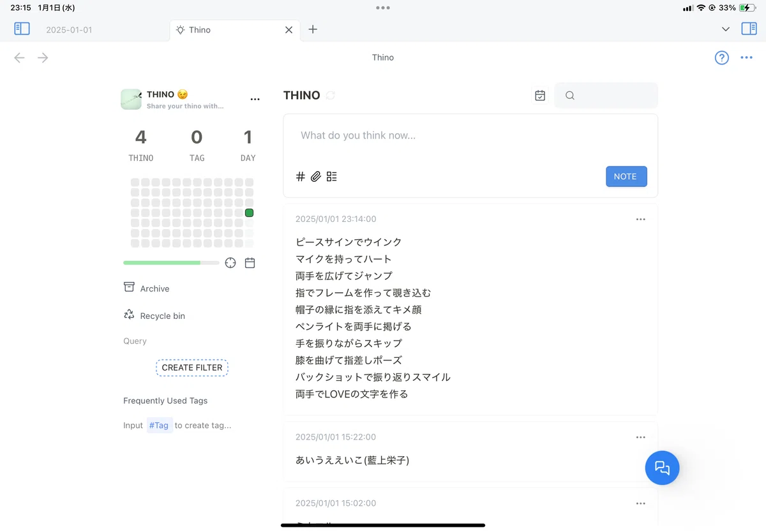Click the crosshair target icon below heatmap
766x532 pixels.
click(x=230, y=263)
